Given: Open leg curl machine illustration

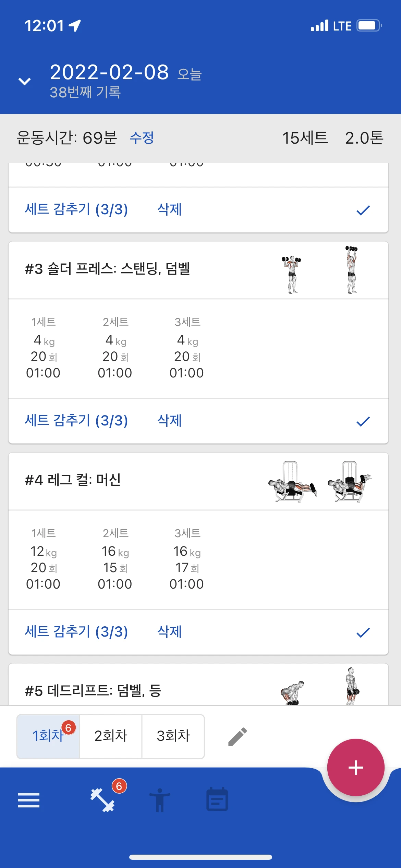Looking at the screenshot, I should [x=320, y=481].
